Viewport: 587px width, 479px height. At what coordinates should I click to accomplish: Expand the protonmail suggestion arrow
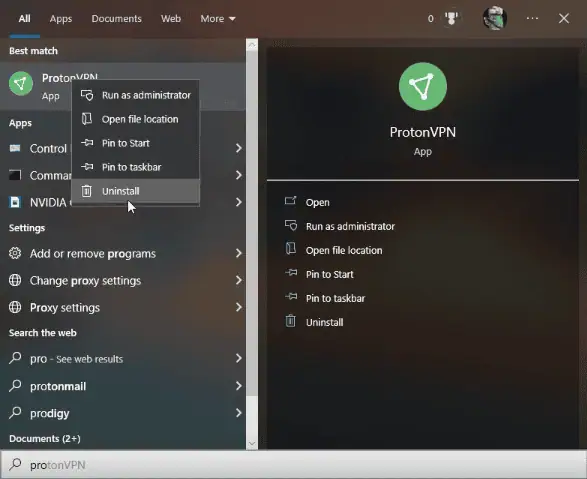(x=238, y=386)
